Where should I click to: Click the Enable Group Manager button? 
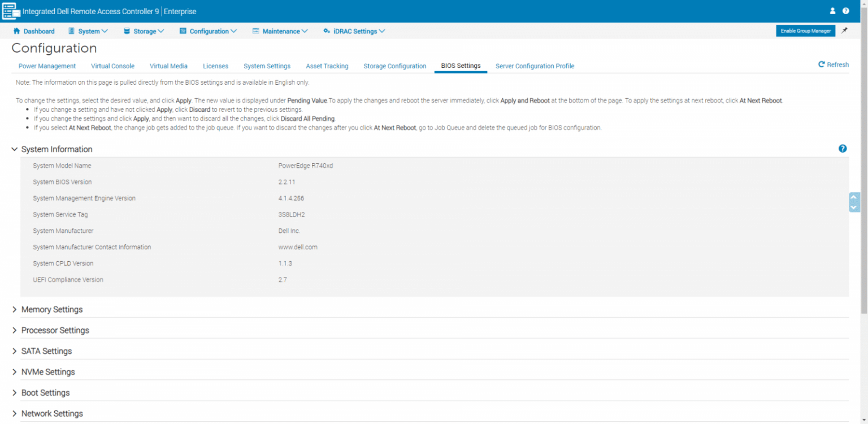tap(805, 31)
